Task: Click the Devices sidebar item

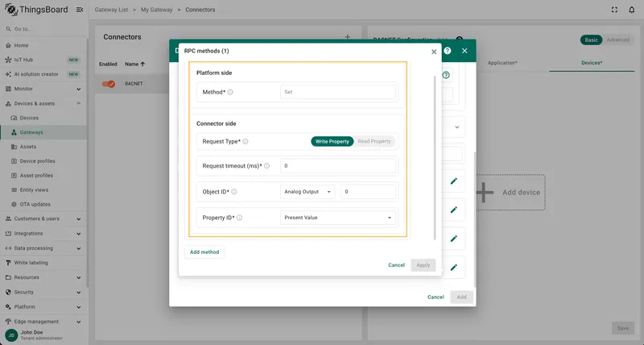Action: pos(43,118)
